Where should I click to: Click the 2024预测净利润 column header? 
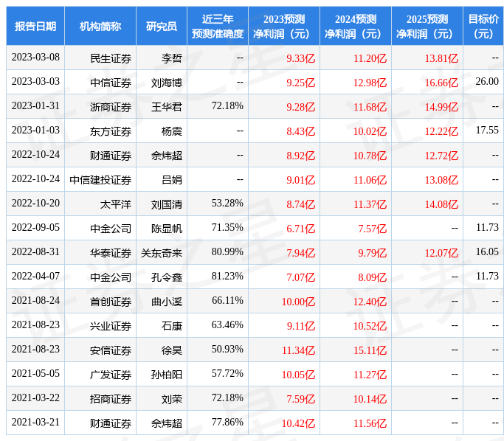pos(356,26)
